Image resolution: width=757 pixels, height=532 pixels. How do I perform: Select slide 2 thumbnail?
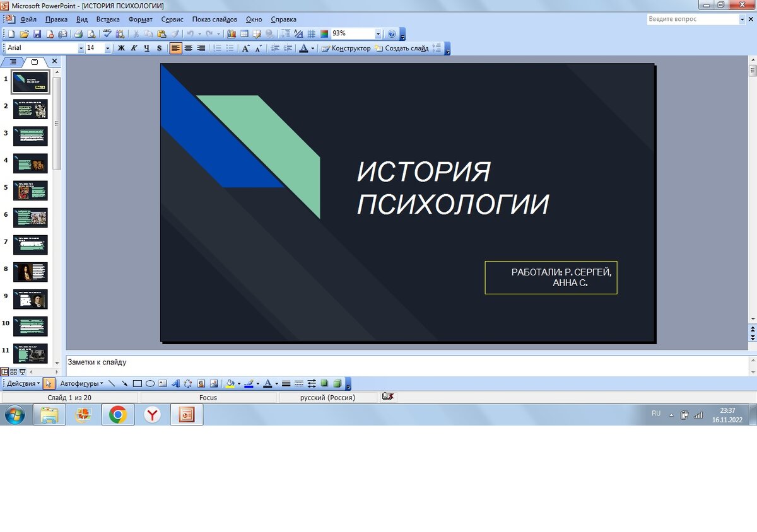pos(30,109)
